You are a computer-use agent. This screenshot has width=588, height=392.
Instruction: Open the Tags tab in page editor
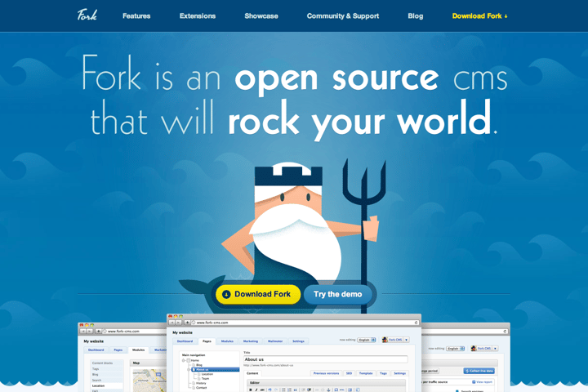(383, 373)
